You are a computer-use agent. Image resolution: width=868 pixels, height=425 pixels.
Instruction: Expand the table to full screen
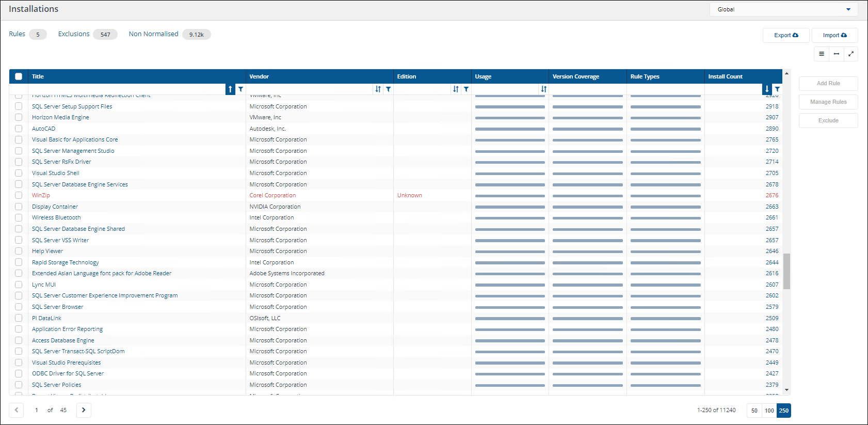(x=851, y=54)
